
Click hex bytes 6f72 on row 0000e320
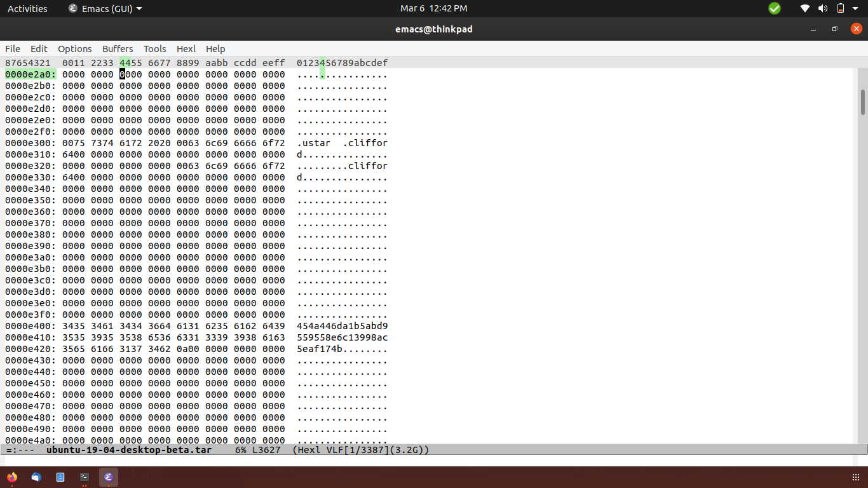[x=273, y=166]
